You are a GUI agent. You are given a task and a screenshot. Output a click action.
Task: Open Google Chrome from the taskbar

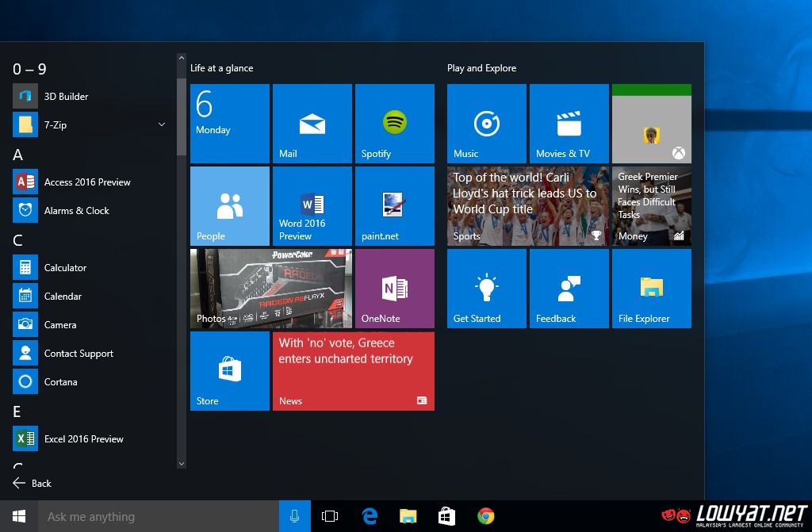click(x=486, y=516)
